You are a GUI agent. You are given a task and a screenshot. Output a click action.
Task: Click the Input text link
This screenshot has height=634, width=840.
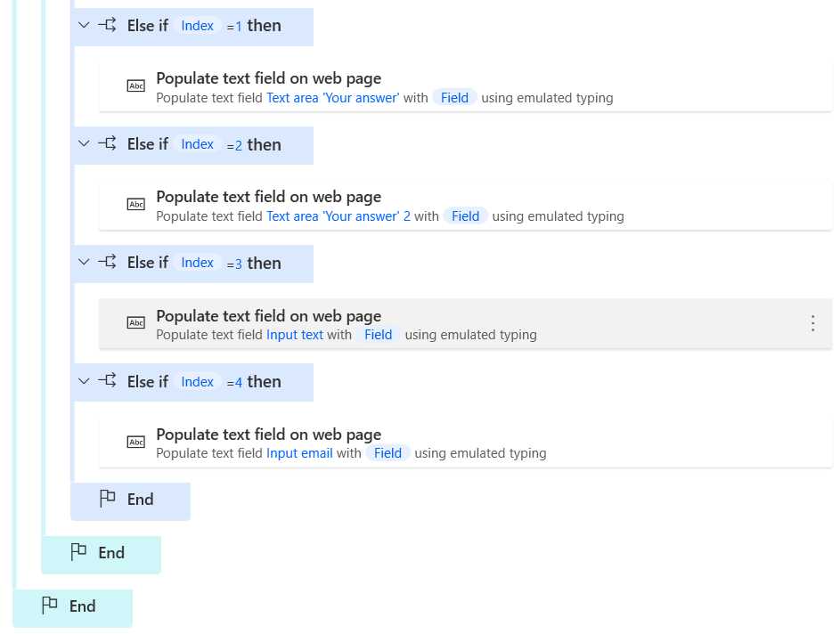click(295, 335)
